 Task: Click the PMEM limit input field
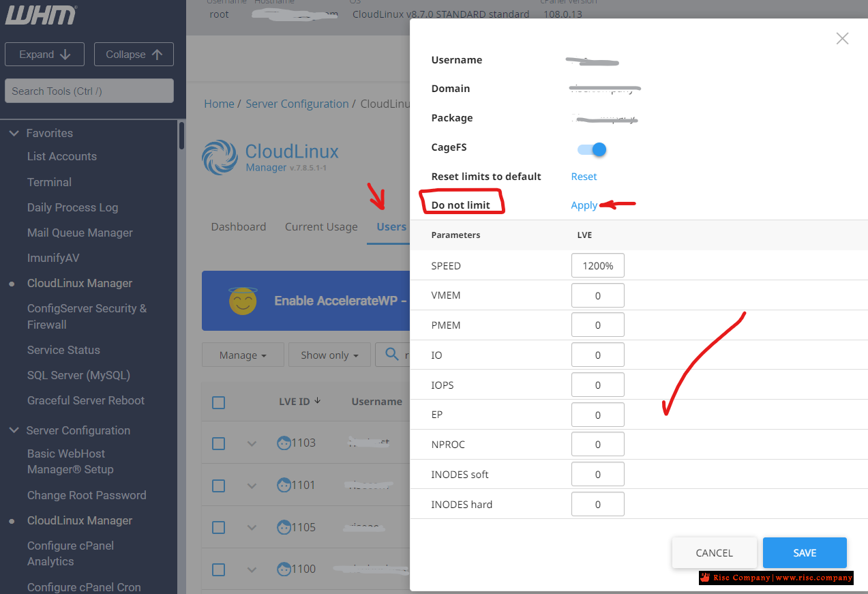point(598,325)
